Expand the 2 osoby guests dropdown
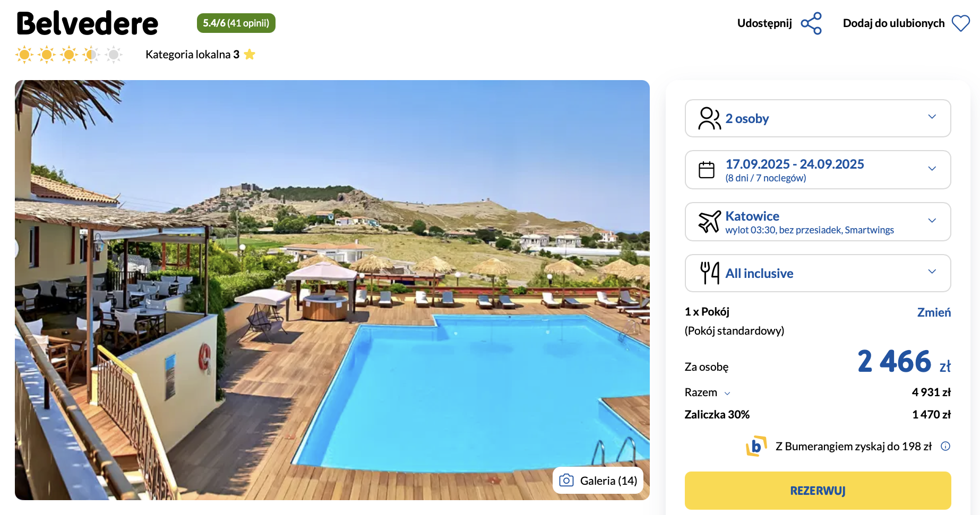This screenshot has width=980, height=515. [932, 117]
